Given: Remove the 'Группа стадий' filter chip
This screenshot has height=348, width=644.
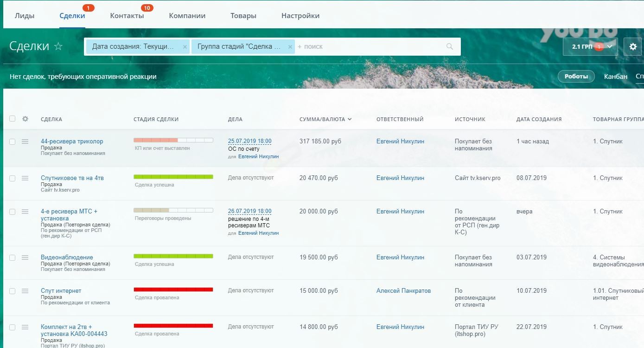Looking at the screenshot, I should [290, 47].
